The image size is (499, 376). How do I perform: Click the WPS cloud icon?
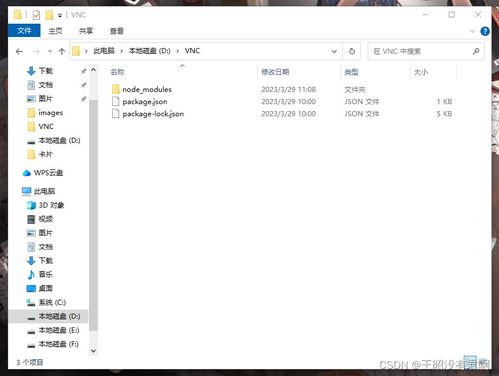click(26, 173)
